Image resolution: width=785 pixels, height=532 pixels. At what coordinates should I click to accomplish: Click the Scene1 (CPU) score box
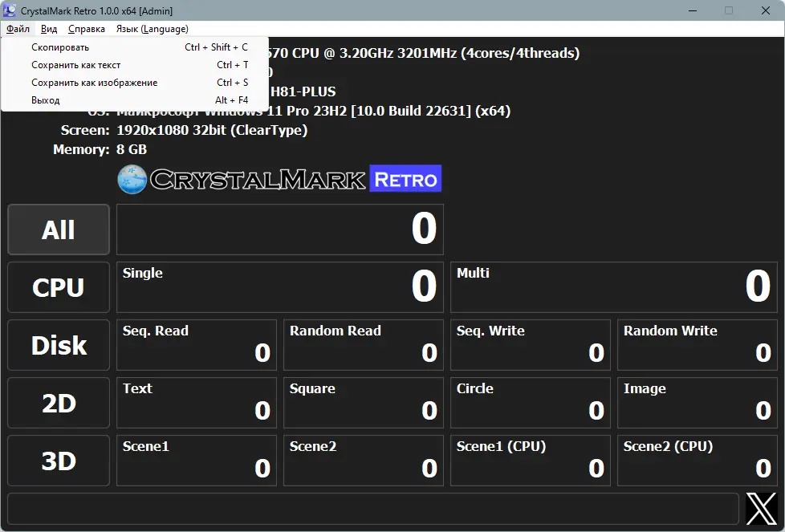point(531,461)
